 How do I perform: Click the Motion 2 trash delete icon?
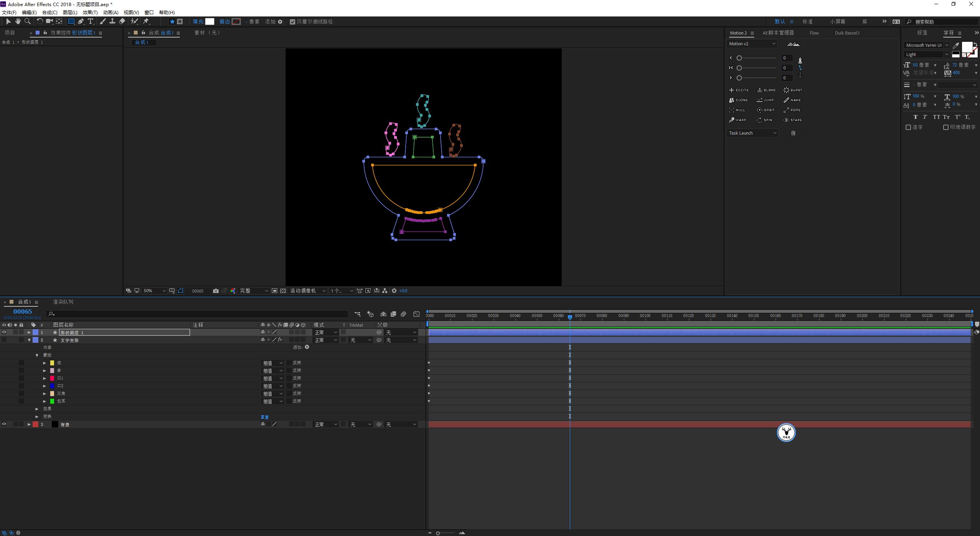pyautogui.click(x=793, y=133)
